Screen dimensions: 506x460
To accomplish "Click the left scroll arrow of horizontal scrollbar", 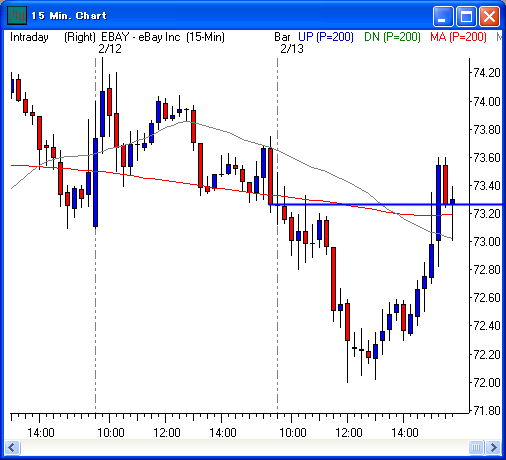I will click(x=12, y=447).
